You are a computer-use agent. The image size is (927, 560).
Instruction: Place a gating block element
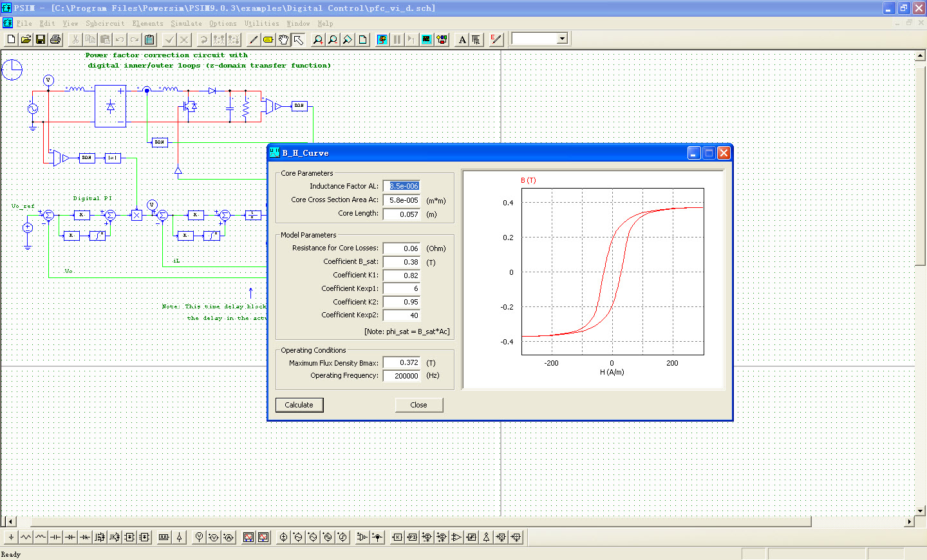pos(164,537)
